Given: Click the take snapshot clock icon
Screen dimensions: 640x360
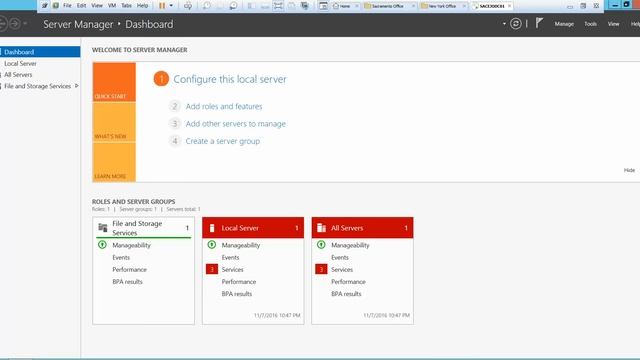Looking at the screenshot, I should tap(207, 6).
